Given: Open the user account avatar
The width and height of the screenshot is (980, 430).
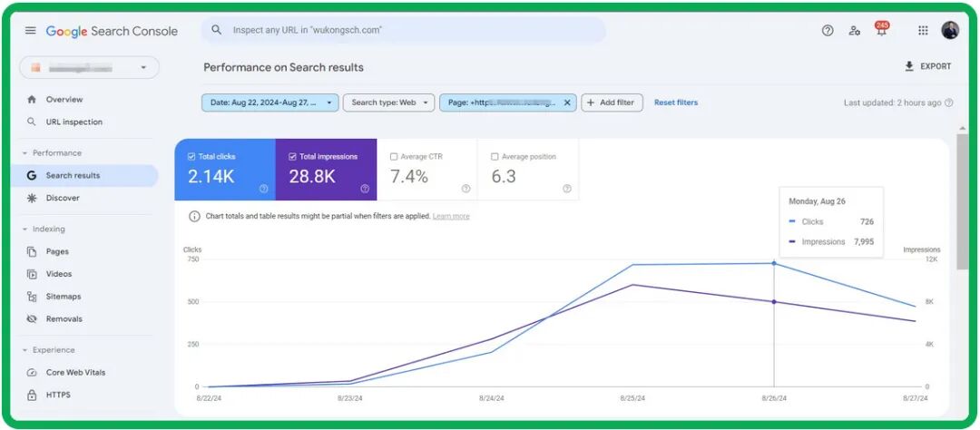Looking at the screenshot, I should click(x=950, y=30).
